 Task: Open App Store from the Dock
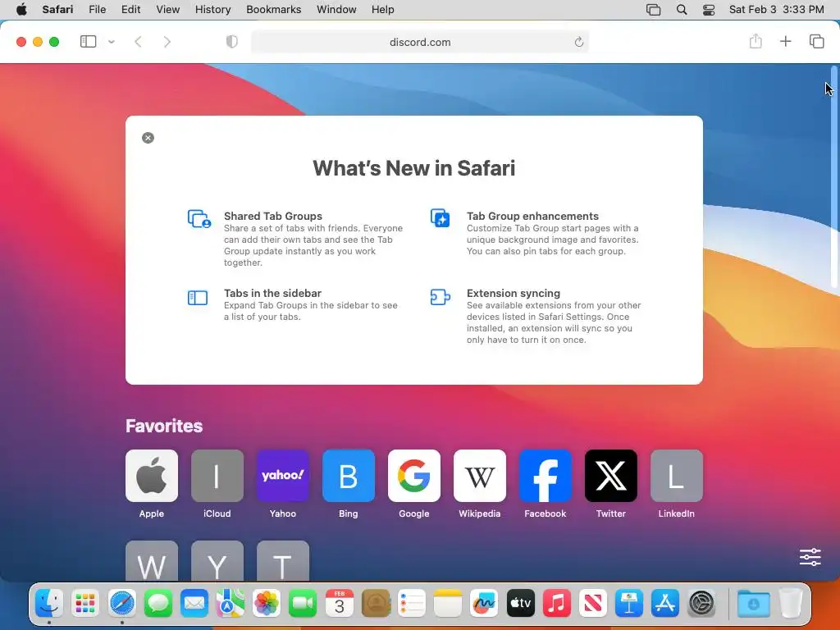click(x=665, y=604)
